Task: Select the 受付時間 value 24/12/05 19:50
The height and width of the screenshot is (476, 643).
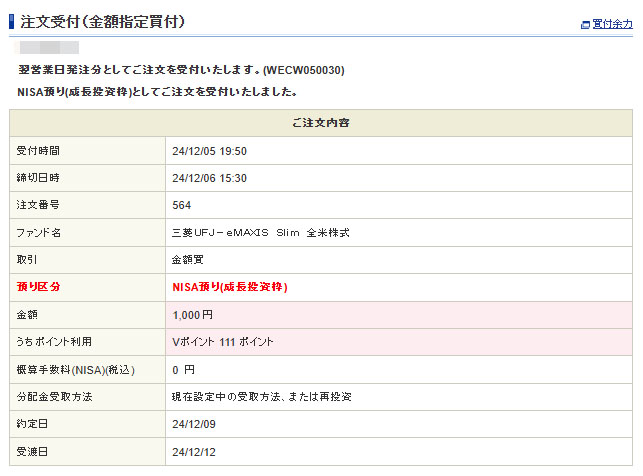Action: click(209, 151)
